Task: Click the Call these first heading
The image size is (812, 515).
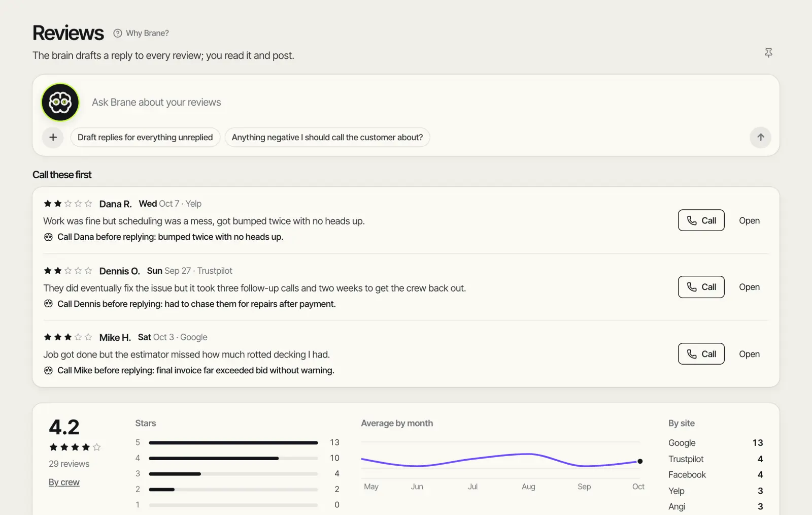Action: (62, 175)
